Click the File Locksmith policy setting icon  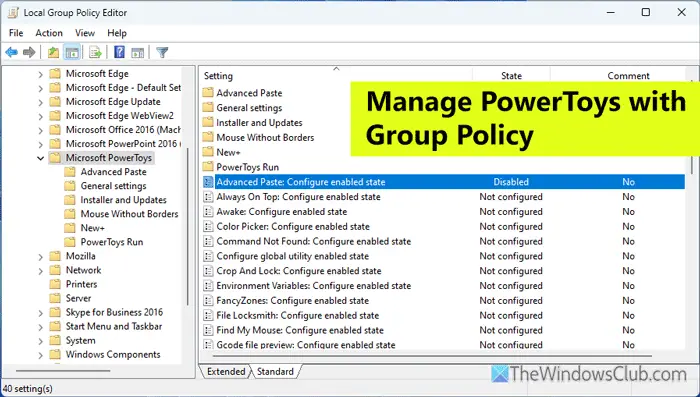click(x=208, y=316)
